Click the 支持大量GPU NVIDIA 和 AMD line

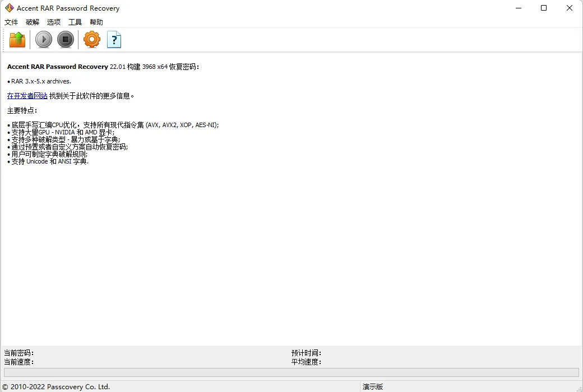click(61, 132)
